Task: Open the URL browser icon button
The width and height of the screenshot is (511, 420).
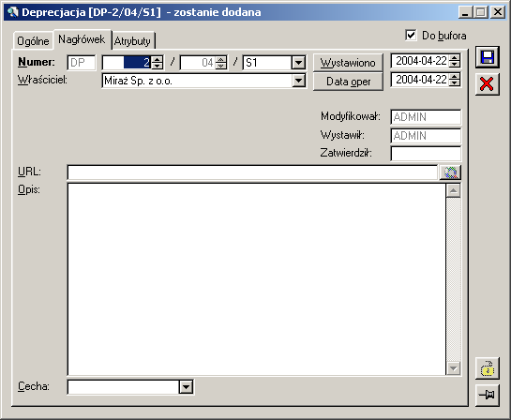Action: click(450, 172)
